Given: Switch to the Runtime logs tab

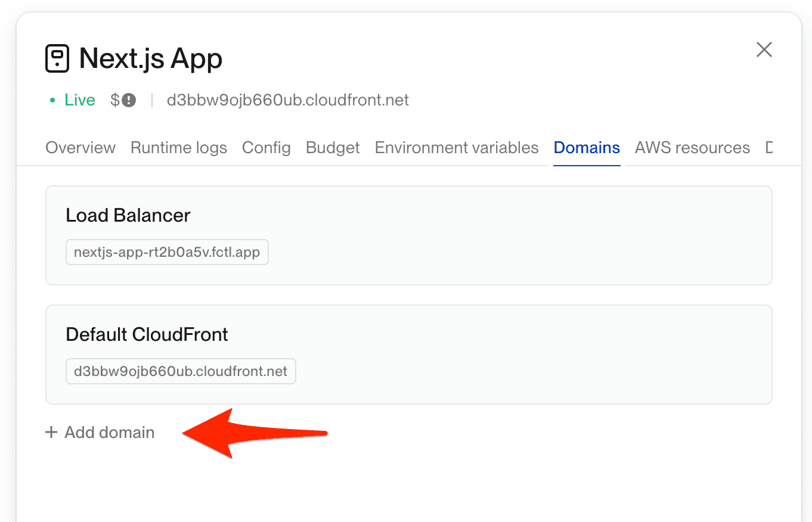Looking at the screenshot, I should point(179,148).
